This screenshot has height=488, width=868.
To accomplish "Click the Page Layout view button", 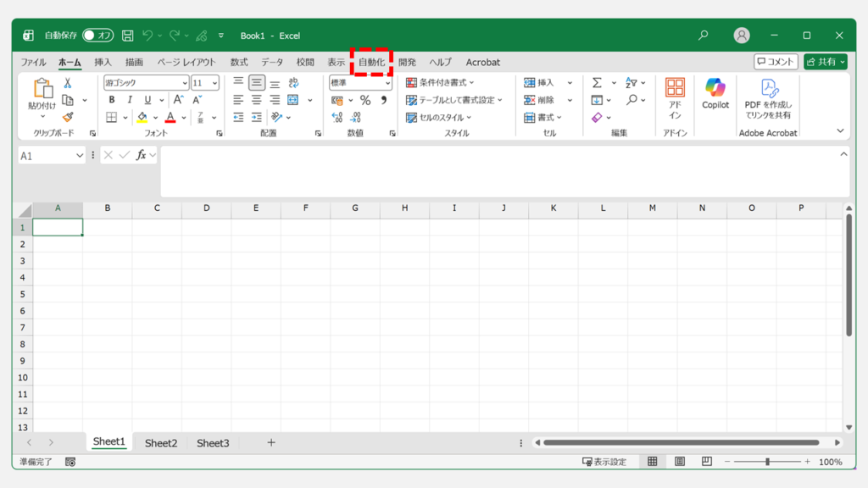I will coord(680,462).
